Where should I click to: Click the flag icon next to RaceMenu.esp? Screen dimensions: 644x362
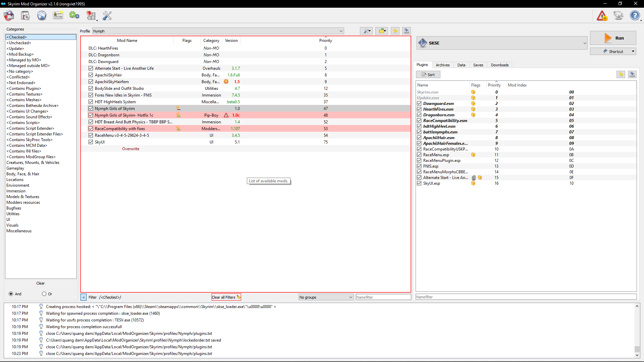[x=473, y=155]
